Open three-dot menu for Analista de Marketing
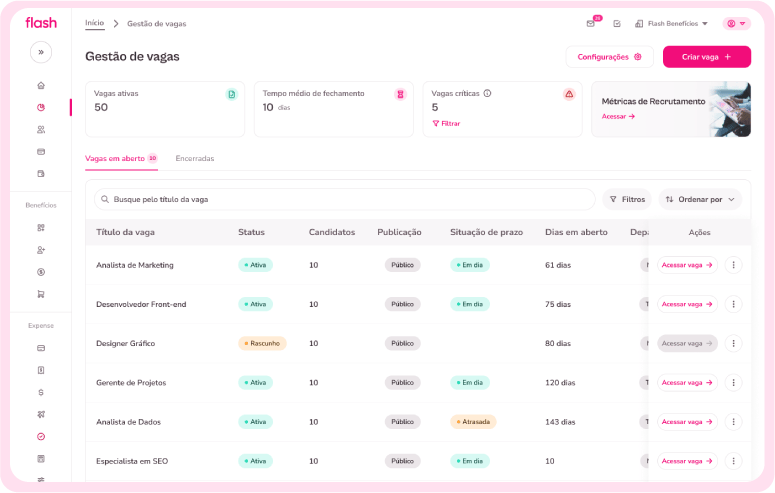The width and height of the screenshot is (775, 493). [733, 265]
